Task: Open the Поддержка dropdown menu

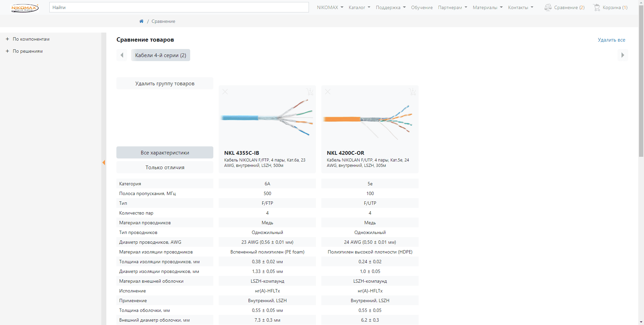Action: point(391,7)
